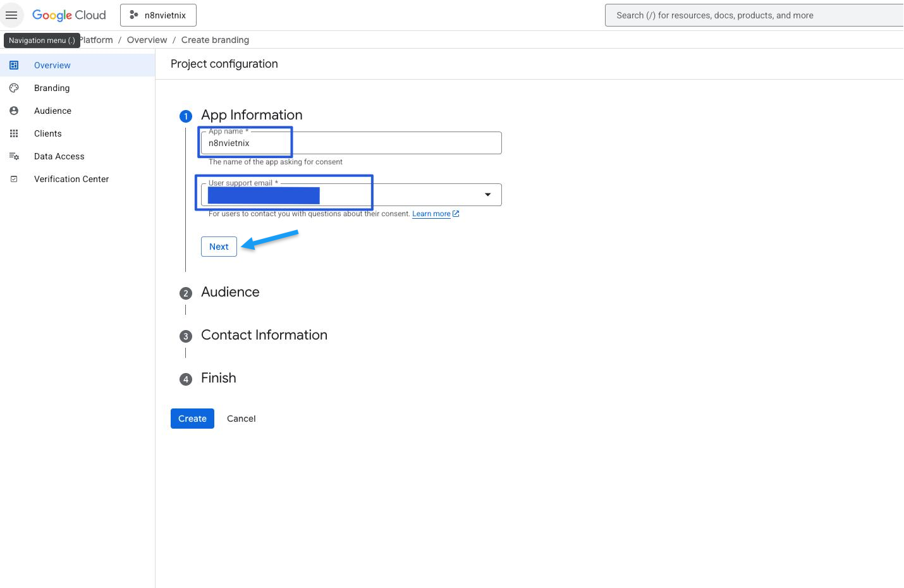Click the Branding palette icon

tap(14, 88)
